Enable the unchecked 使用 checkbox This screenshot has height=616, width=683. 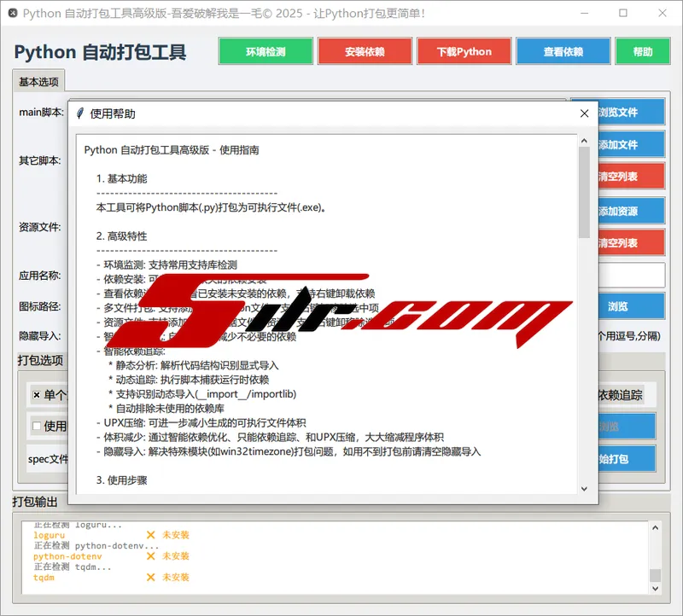[37, 426]
